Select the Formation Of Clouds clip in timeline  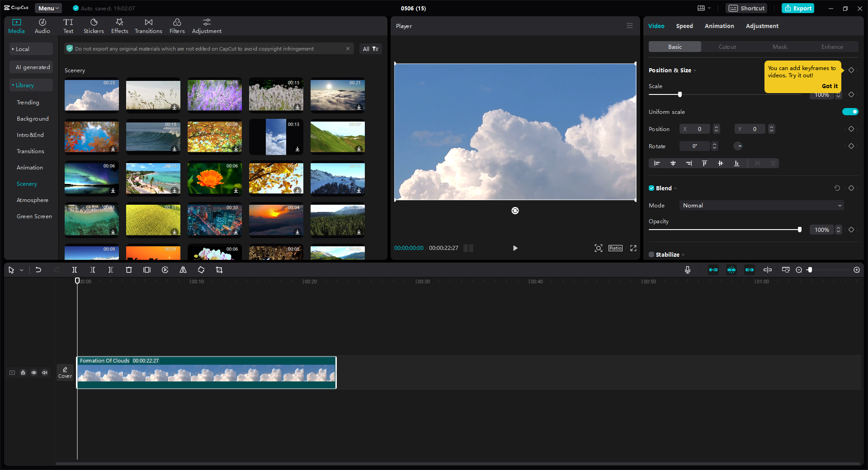pos(206,372)
